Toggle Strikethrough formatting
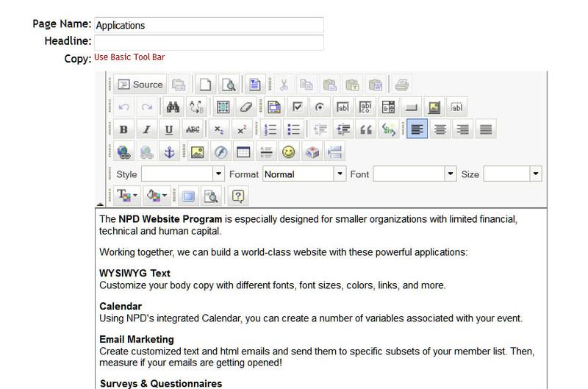The width and height of the screenshot is (588, 389). pos(193,129)
